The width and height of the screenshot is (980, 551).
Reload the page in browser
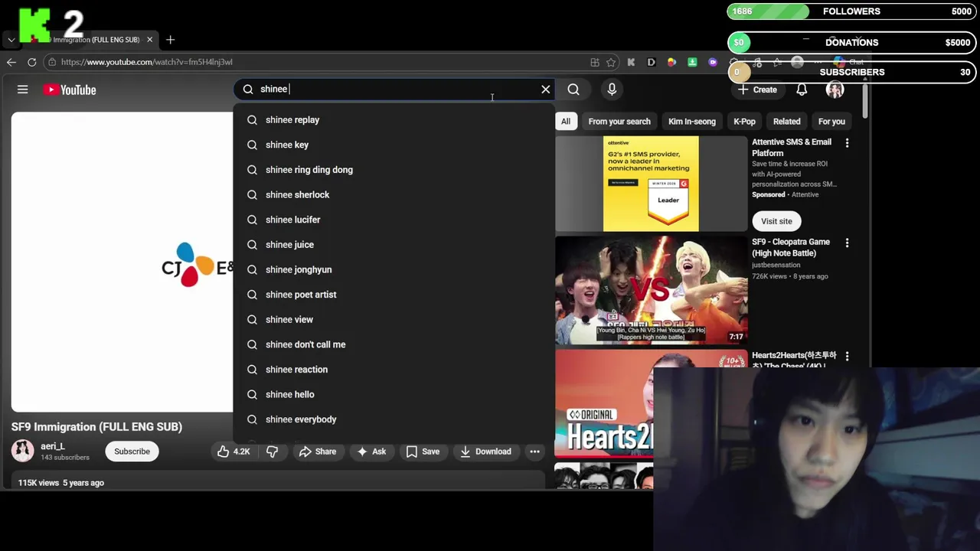point(32,62)
